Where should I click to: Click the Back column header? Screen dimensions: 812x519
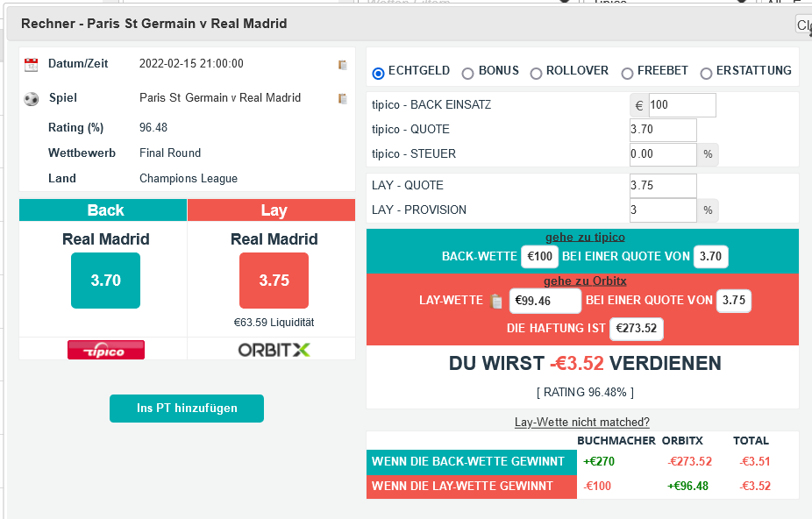[x=103, y=210]
